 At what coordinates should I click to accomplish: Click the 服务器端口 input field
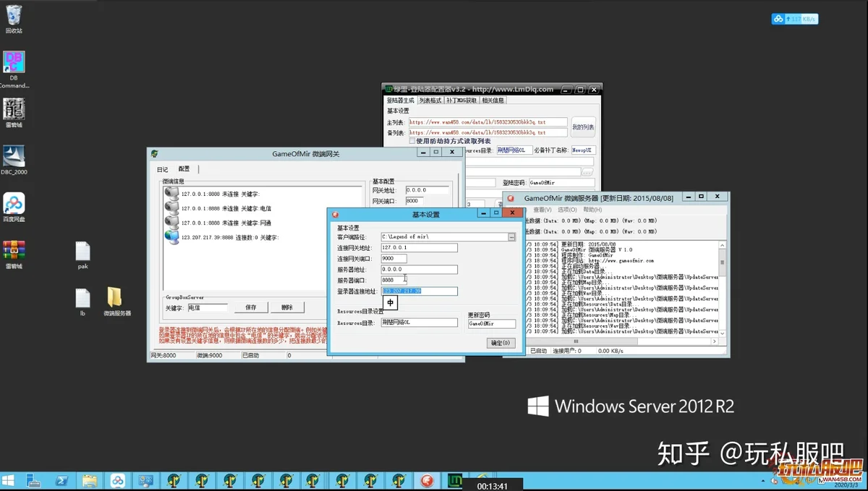pyautogui.click(x=420, y=281)
